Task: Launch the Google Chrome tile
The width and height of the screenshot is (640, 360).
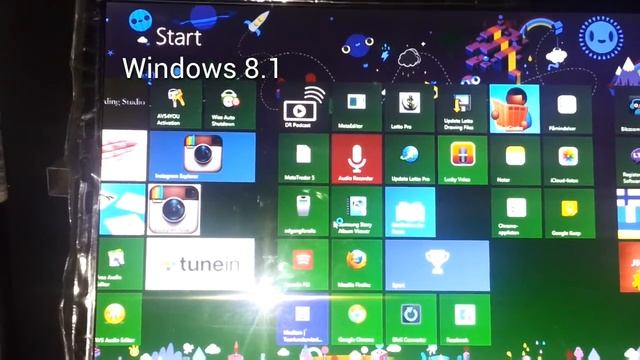Action: pyautogui.click(x=357, y=319)
